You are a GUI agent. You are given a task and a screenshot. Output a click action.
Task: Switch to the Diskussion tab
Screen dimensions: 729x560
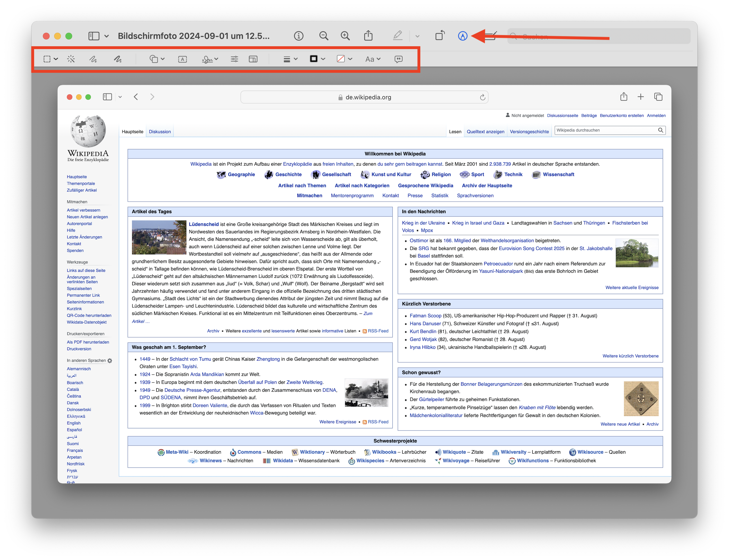pyautogui.click(x=160, y=132)
